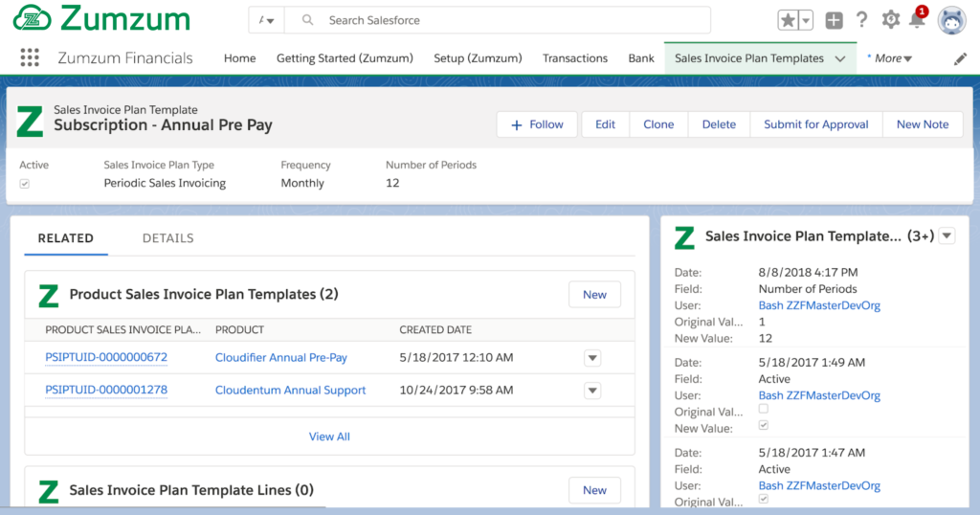This screenshot has height=515, width=980.
Task: Click the Monthly frequency value
Action: point(302,183)
